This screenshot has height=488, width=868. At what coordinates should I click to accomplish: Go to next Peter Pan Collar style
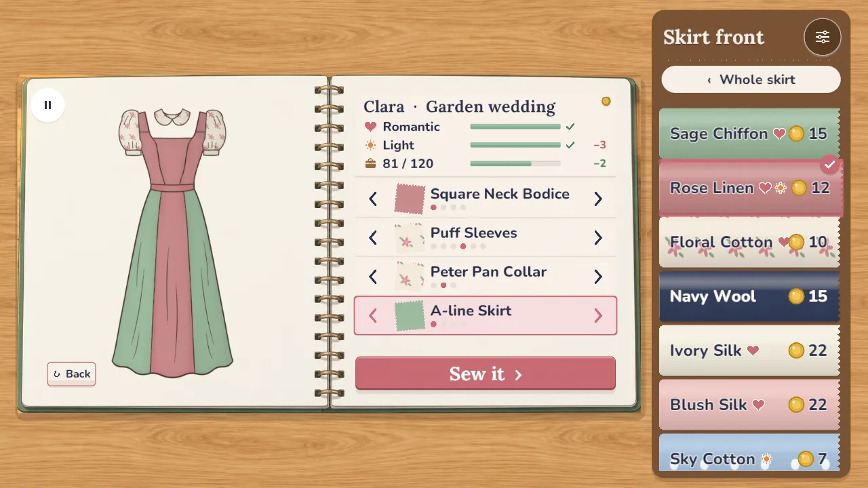[x=598, y=277]
